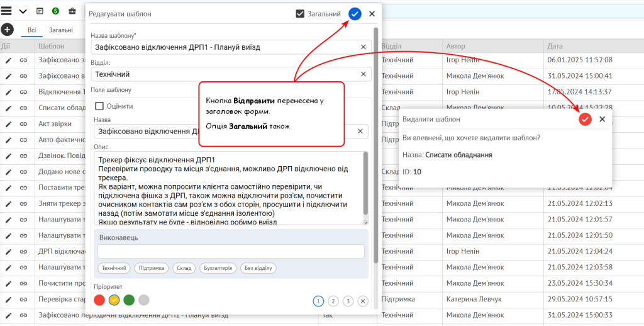Copy link for Списати облад... template

(x=23, y=108)
